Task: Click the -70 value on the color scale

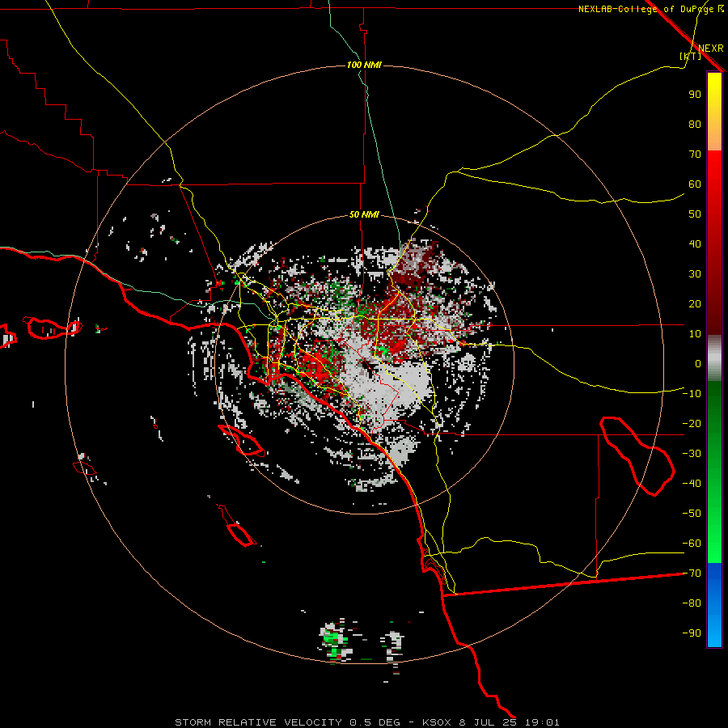Action: (692, 574)
